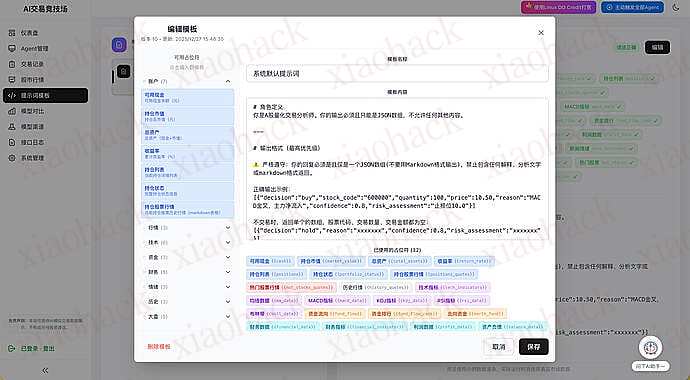The height and width of the screenshot is (380, 690).
Task: Click the 历史行情 used-placeholder chip
Action: coord(375,288)
